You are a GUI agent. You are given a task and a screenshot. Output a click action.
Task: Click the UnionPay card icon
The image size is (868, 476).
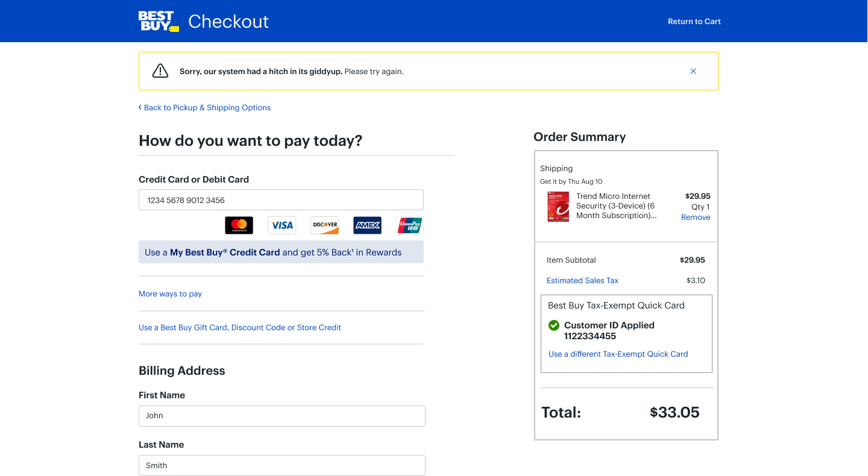pos(410,225)
